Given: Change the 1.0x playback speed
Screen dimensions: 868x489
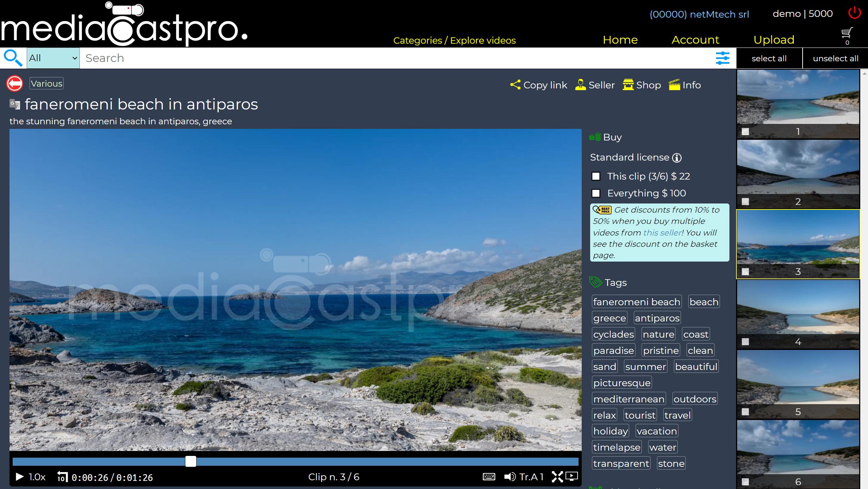Looking at the screenshot, I should point(37,477).
